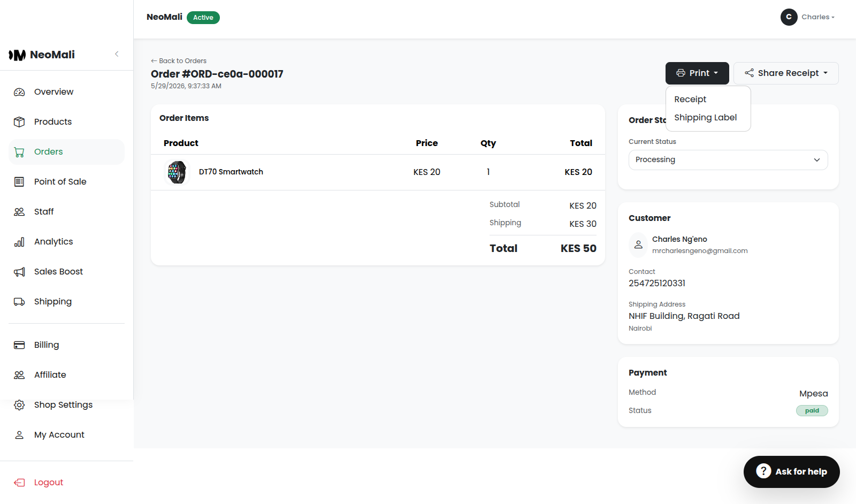856x504 pixels.
Task: Click the C avatar circle
Action: click(789, 17)
